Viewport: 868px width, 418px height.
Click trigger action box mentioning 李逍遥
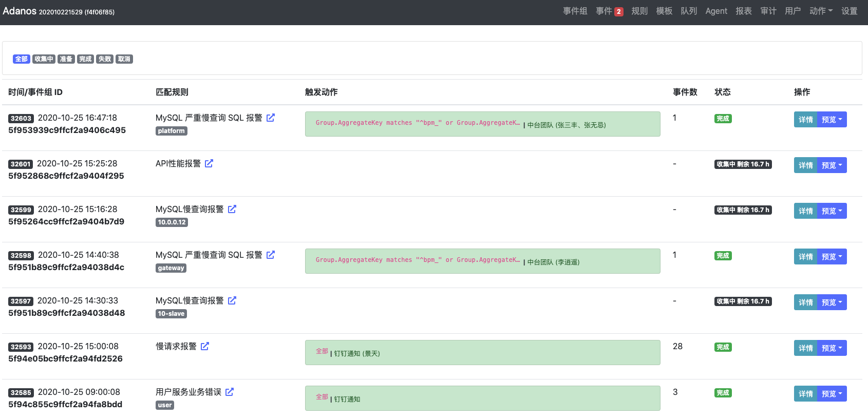pos(483,261)
